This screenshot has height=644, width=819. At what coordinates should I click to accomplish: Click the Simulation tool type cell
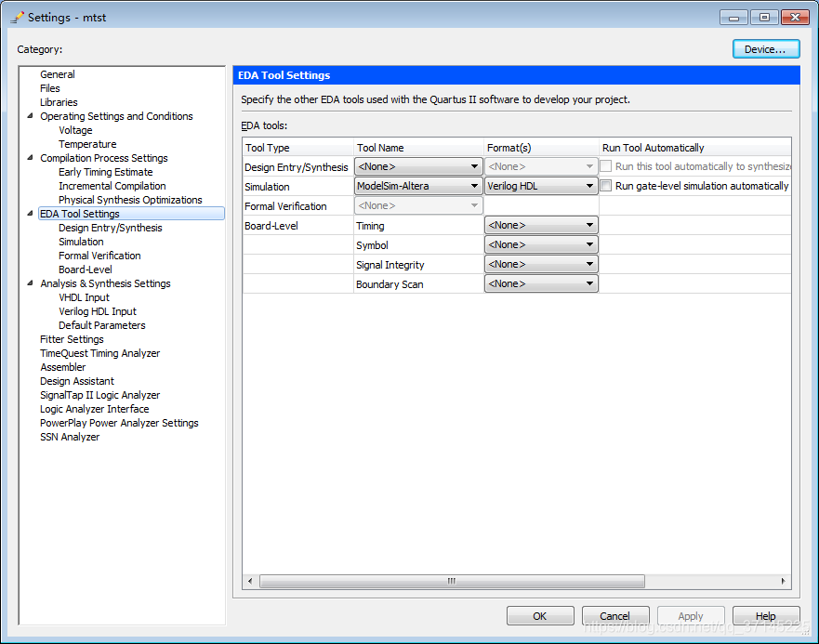coord(298,187)
